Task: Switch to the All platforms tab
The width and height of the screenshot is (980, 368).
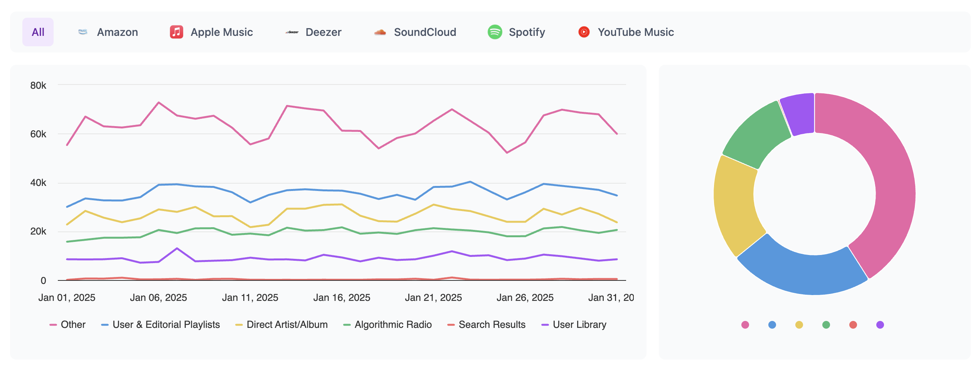Action: point(38,32)
